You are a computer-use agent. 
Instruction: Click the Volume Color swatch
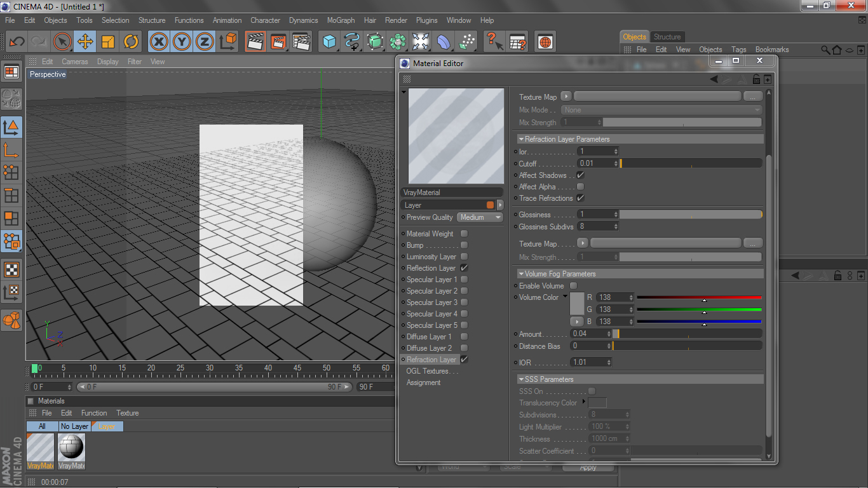(576, 303)
